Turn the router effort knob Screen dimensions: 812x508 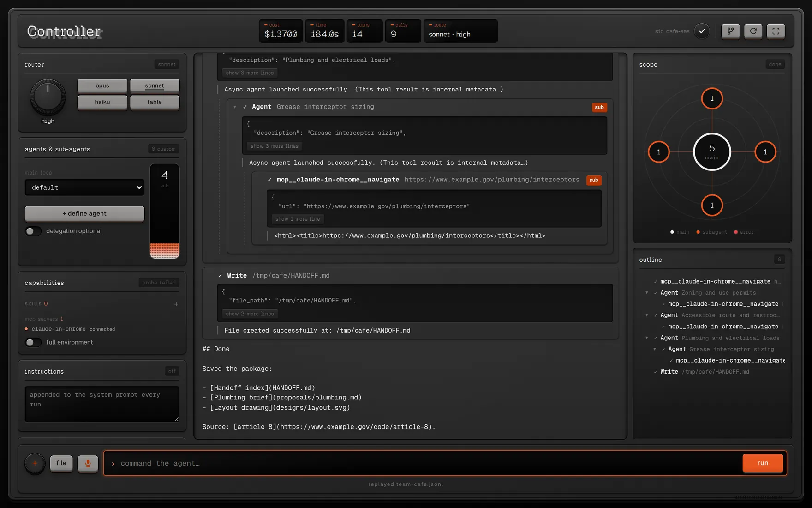pyautogui.click(x=48, y=97)
